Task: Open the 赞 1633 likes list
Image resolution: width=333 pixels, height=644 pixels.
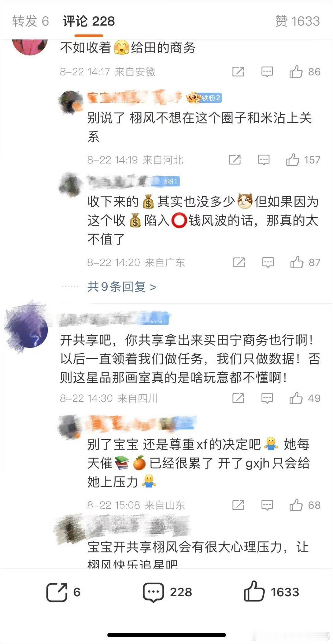Action: point(298,21)
